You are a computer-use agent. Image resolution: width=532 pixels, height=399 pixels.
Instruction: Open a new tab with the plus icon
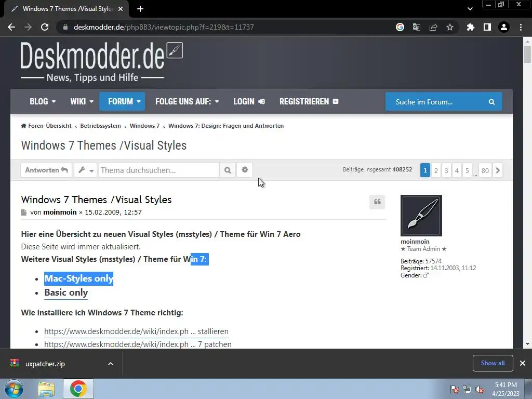[x=140, y=9]
